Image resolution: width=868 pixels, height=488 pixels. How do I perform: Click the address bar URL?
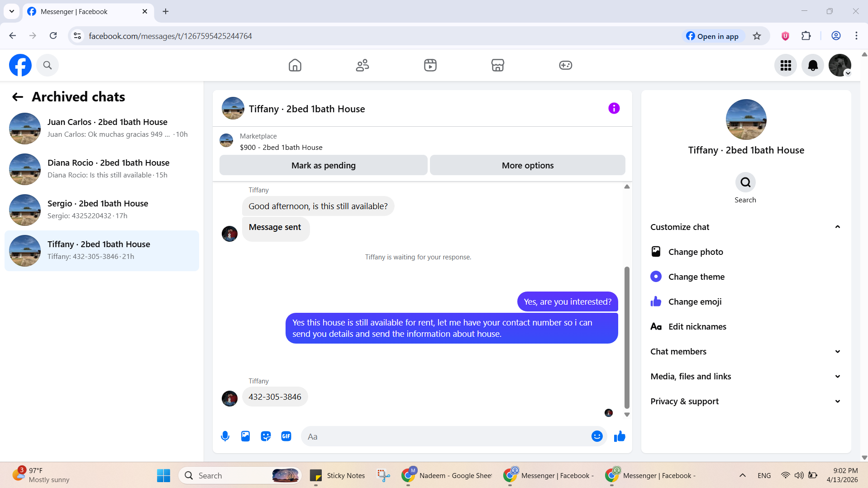[x=170, y=36]
